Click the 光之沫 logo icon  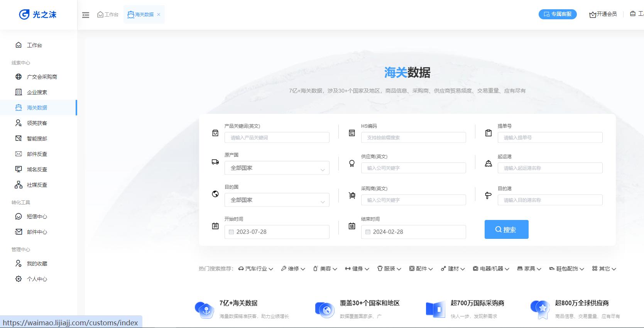pos(24,14)
